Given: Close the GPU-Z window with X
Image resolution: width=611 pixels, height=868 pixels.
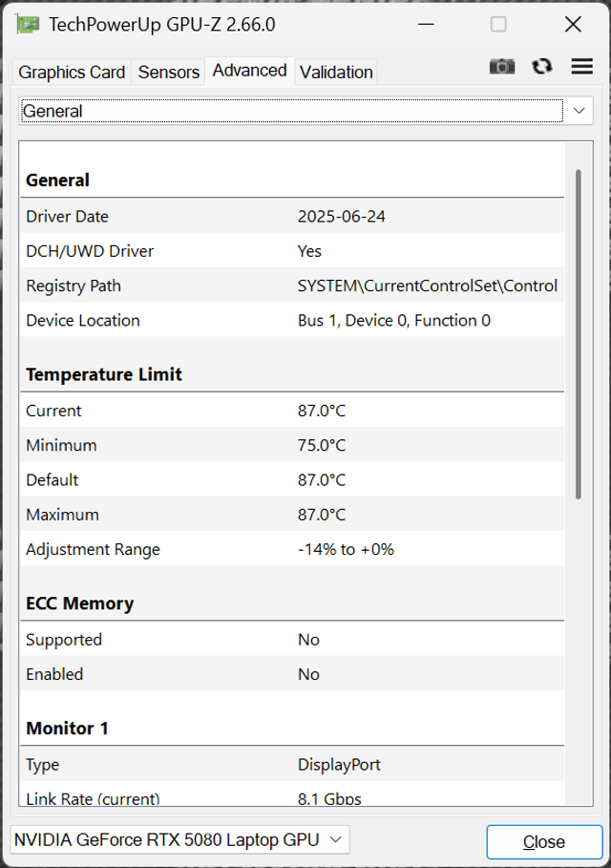Looking at the screenshot, I should [573, 25].
